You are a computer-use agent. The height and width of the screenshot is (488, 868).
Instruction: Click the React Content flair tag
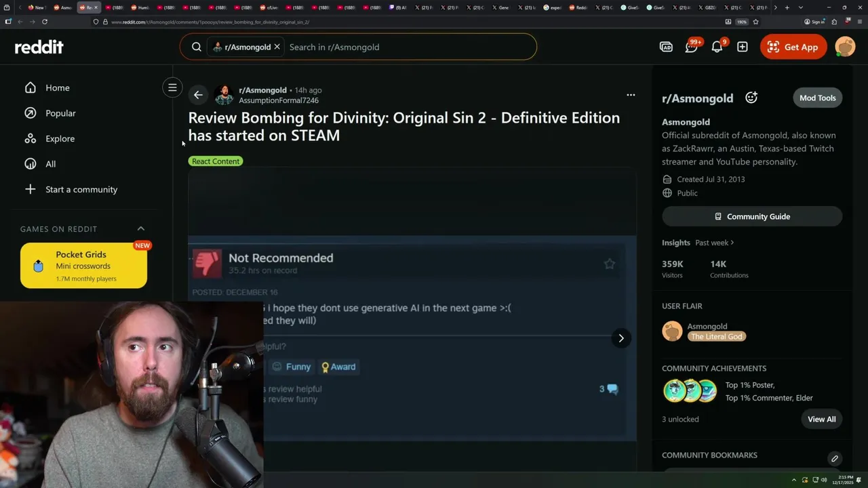tap(216, 161)
